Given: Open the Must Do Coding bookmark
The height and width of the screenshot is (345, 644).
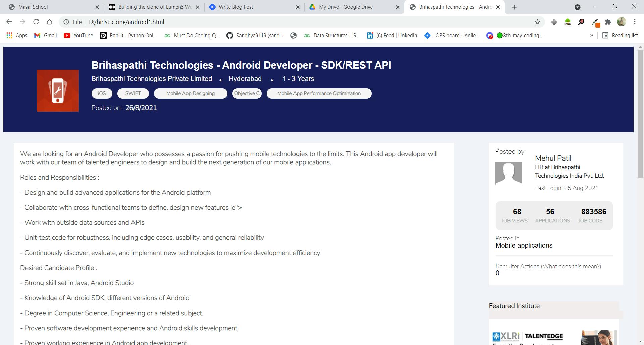Looking at the screenshot, I should 192,35.
